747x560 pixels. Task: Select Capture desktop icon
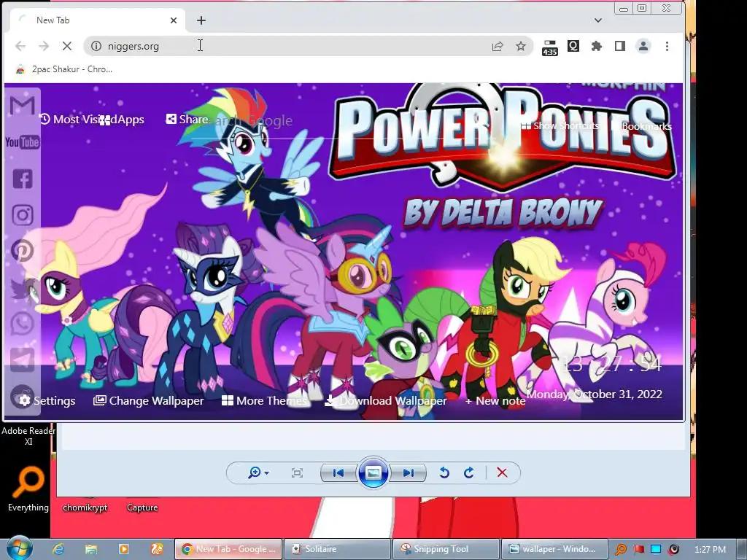tap(142, 507)
